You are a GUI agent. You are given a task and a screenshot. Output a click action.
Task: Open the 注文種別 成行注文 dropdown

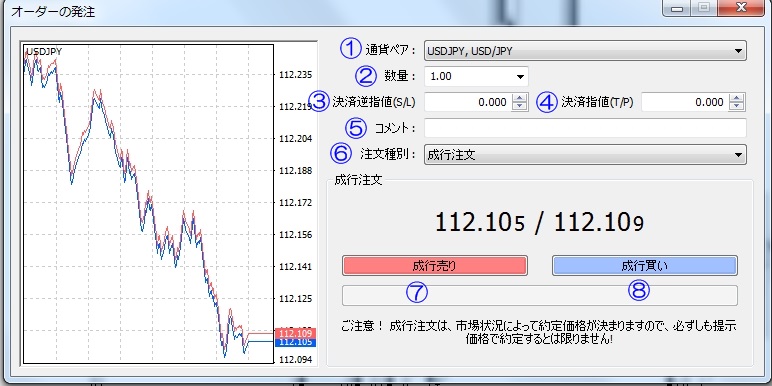pyautogui.click(x=585, y=155)
